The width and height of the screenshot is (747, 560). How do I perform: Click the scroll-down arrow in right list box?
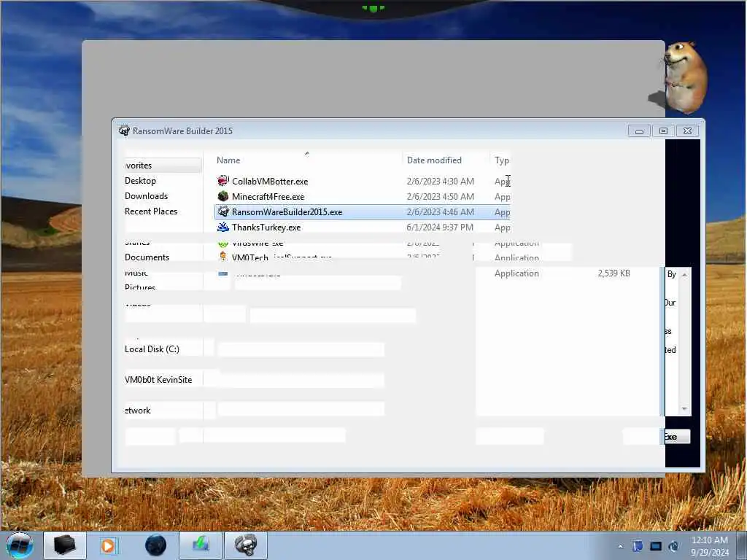coord(684,408)
